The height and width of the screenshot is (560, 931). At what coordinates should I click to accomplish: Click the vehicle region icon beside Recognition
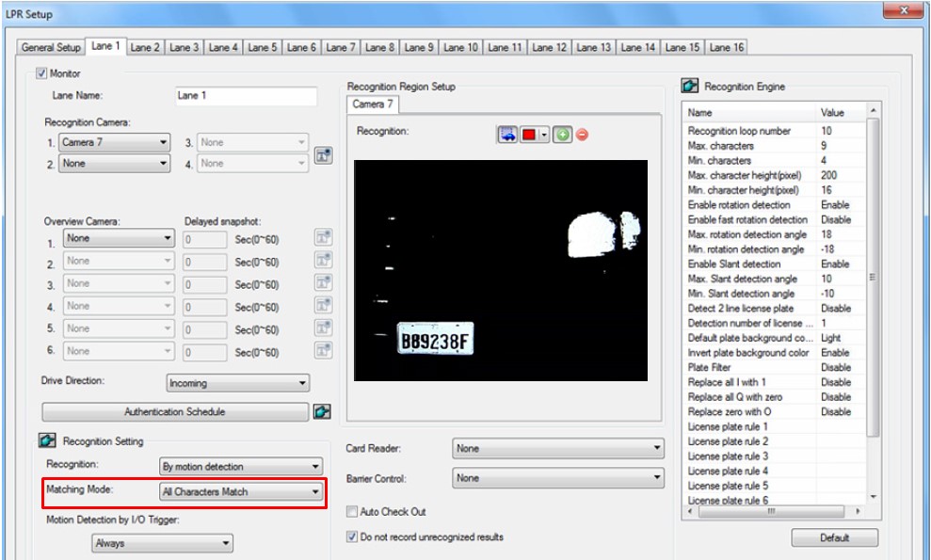tap(507, 135)
